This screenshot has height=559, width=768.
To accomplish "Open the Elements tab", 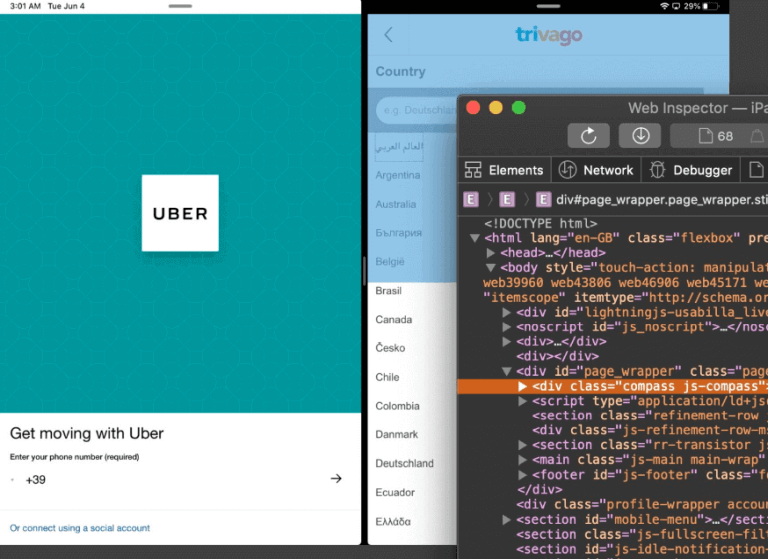I will [x=504, y=170].
